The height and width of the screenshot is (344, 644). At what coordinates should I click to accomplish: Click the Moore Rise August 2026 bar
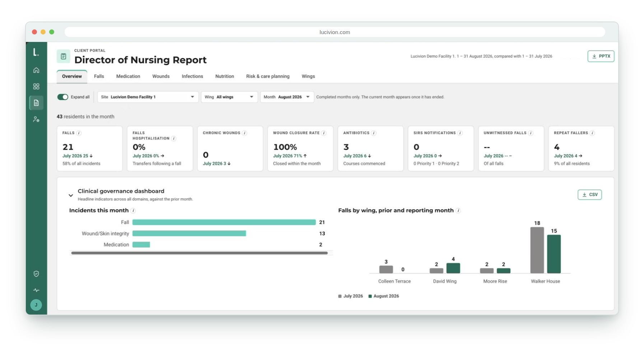click(504, 271)
